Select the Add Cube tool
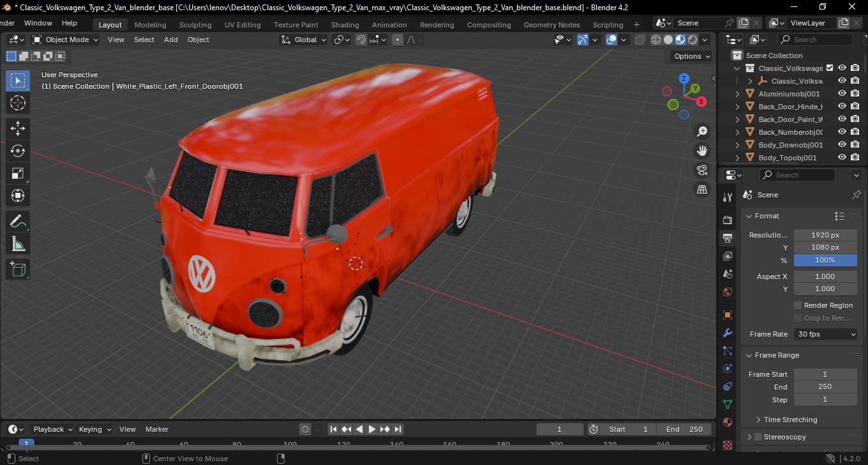 point(18,270)
